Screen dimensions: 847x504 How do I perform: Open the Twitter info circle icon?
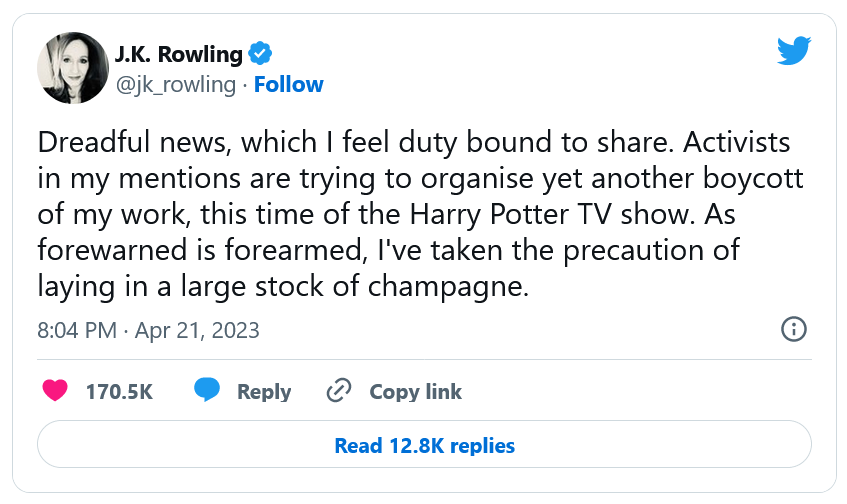[x=793, y=330]
